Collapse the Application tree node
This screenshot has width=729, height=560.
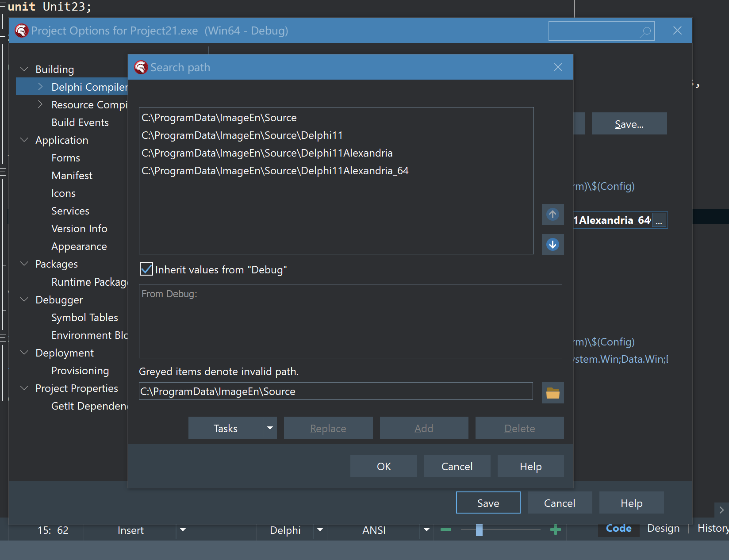(24, 140)
